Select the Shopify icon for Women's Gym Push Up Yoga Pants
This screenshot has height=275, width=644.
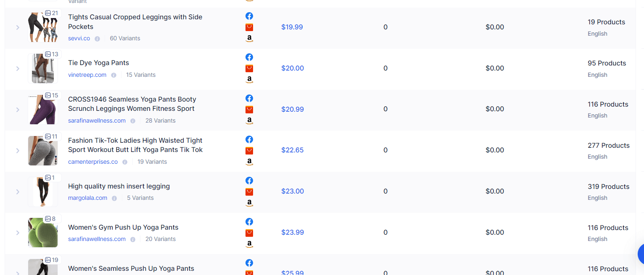[x=249, y=233]
